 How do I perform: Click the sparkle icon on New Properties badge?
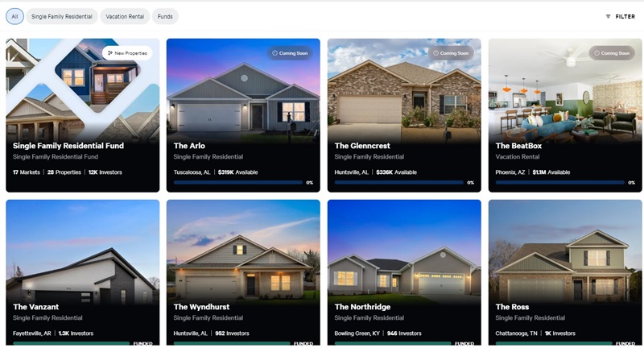[110, 53]
